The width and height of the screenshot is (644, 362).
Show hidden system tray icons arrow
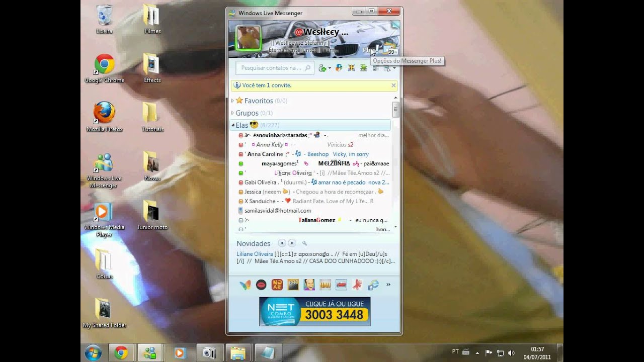tap(477, 352)
